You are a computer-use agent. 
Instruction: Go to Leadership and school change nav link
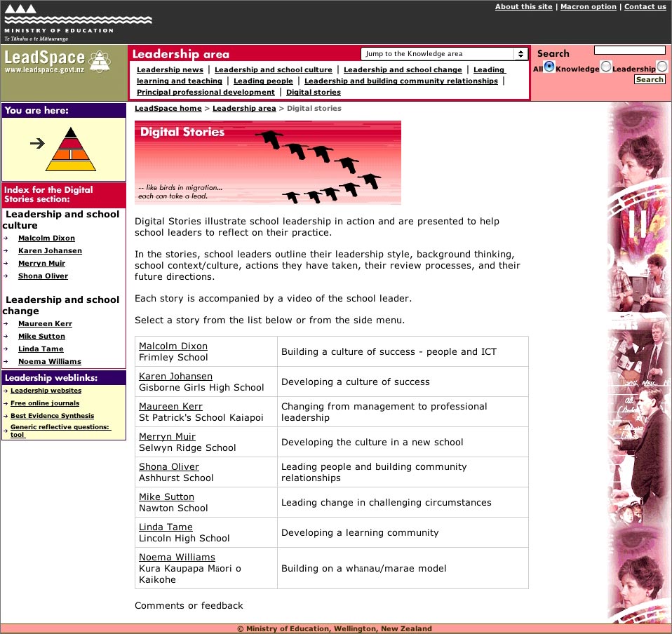pos(403,69)
